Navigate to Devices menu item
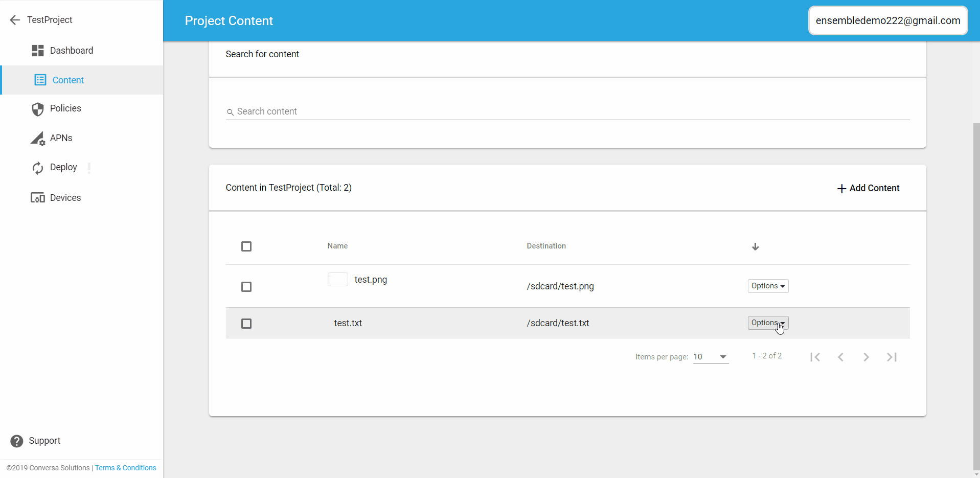980x478 pixels. pos(65,198)
